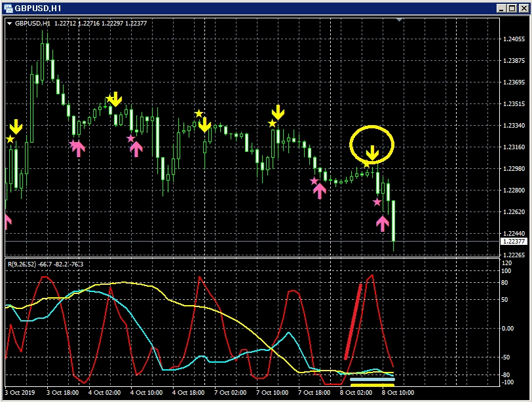This screenshot has height=402, width=532.
Task: Select the pink star below the circled arrow
Action: (x=377, y=202)
